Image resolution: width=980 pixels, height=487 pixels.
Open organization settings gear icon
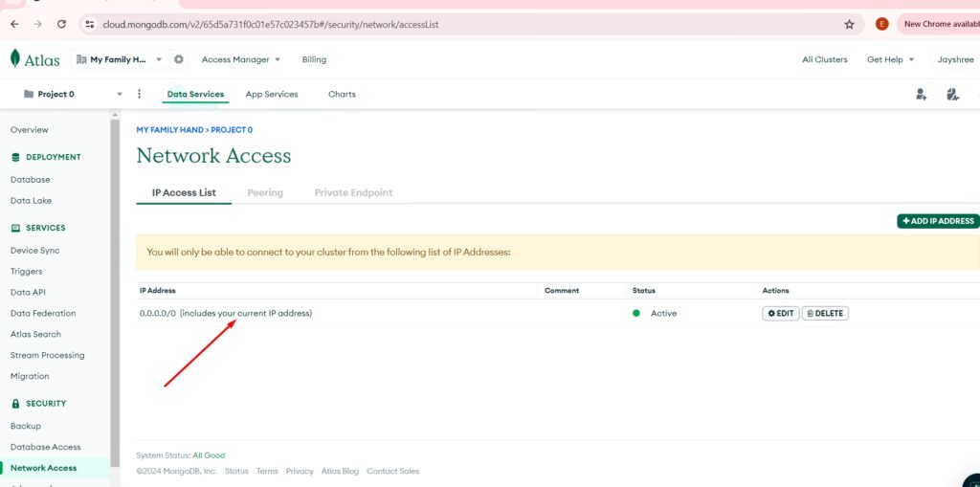pyautogui.click(x=178, y=59)
